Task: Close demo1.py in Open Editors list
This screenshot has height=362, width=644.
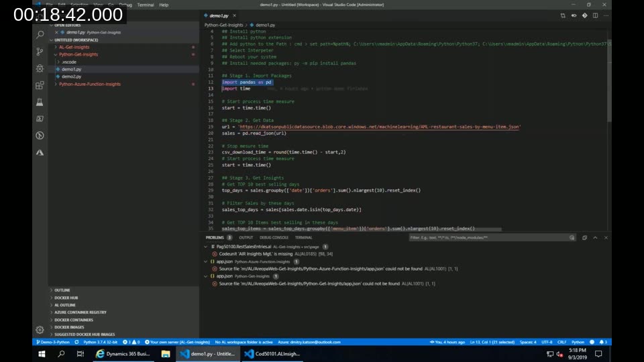Action: [x=56, y=32]
